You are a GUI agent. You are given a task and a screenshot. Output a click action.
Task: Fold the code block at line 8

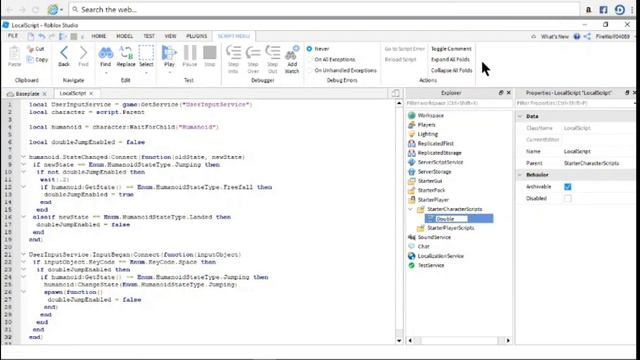pos(23,157)
